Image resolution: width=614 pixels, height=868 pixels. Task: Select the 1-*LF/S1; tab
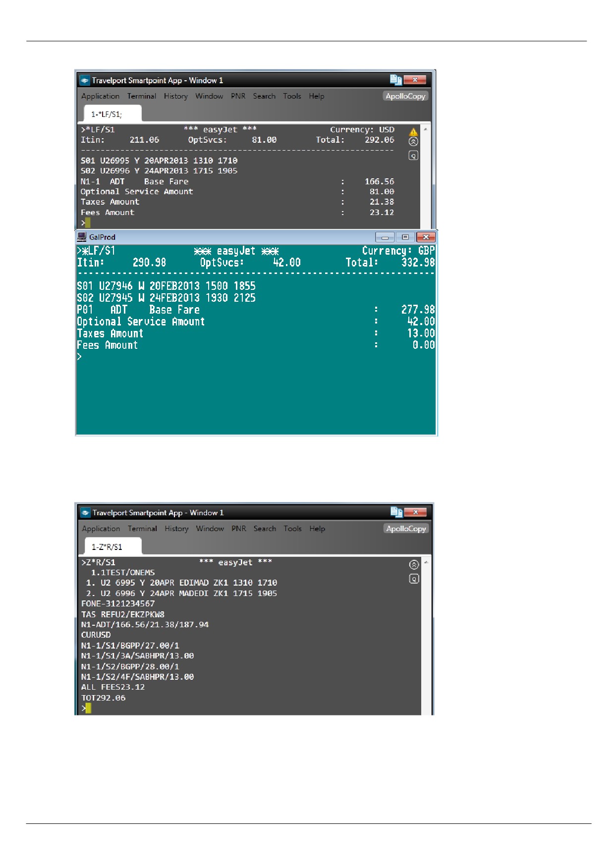(112, 114)
